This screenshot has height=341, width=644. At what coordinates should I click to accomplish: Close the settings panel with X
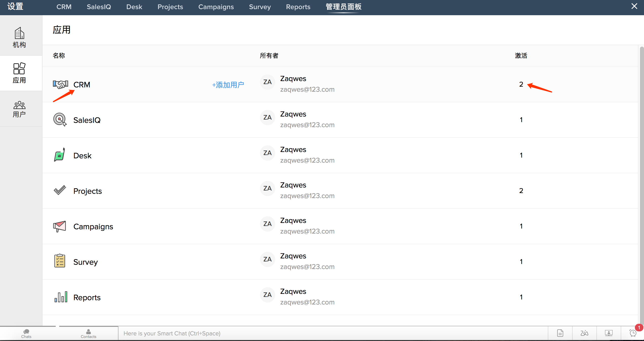(634, 6)
